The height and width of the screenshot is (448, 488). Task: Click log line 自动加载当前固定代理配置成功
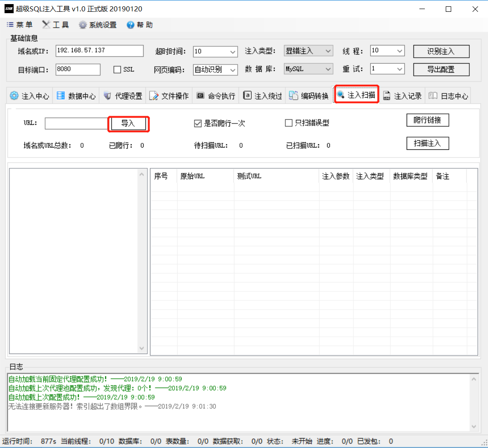[x=95, y=379]
